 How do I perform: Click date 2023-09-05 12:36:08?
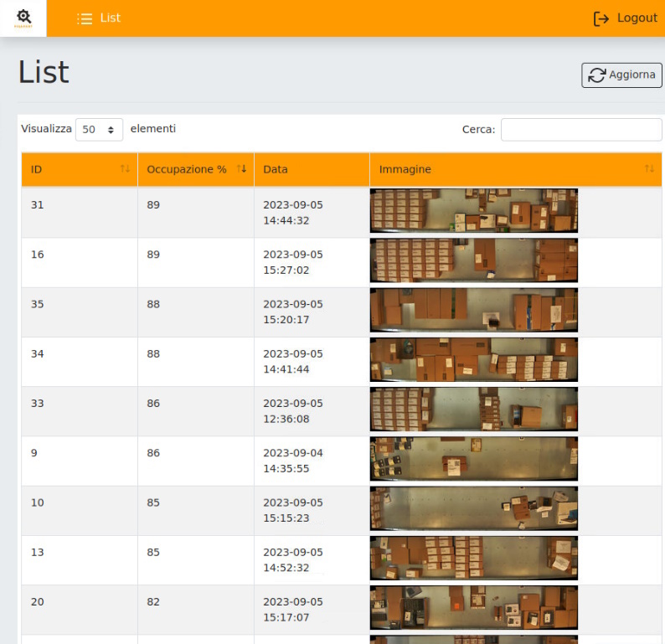click(293, 411)
